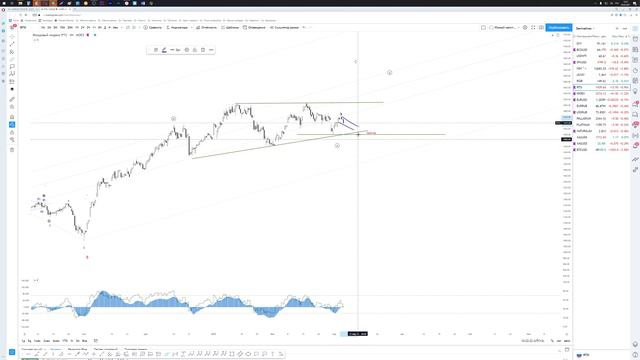This screenshot has height=360, width=640.
Task: Select the EURUSD row in watchlist
Action: point(601,100)
